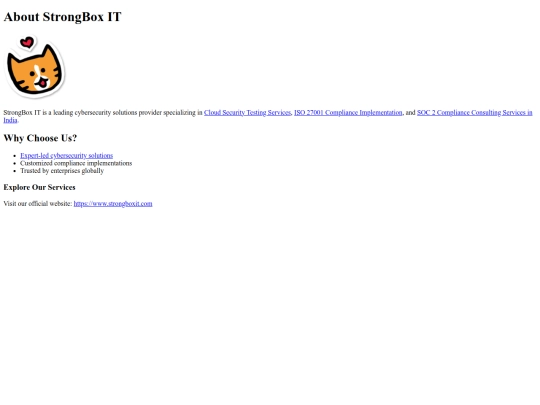Viewport: 540px width, 405px height.
Task: Click the cat's red tongue
Action: 42,83
